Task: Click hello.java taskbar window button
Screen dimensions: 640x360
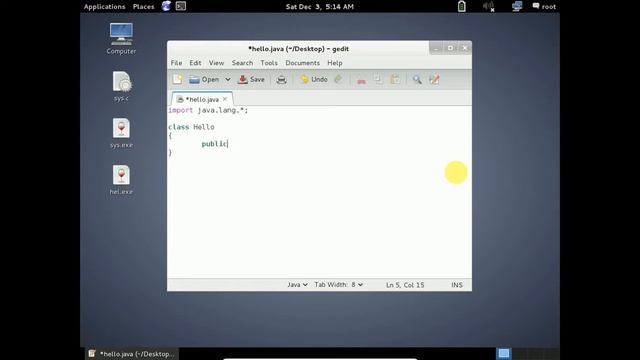Action: click(x=132, y=354)
